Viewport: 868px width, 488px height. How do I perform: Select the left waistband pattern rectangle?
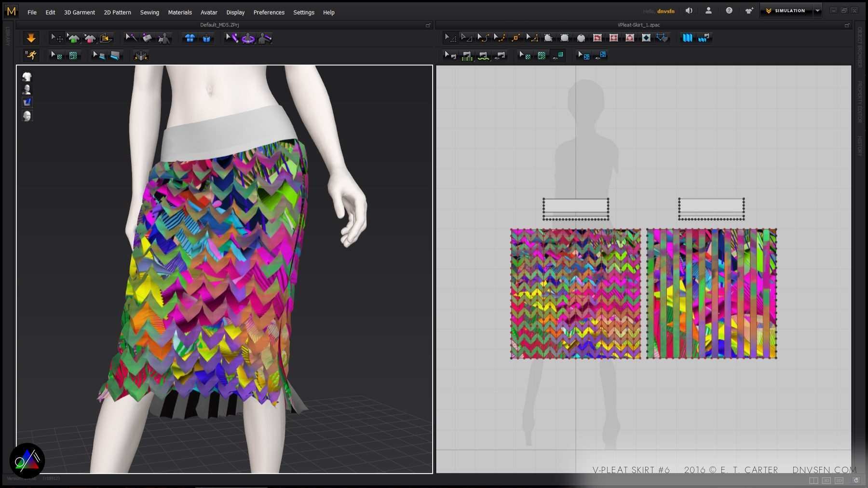point(576,209)
